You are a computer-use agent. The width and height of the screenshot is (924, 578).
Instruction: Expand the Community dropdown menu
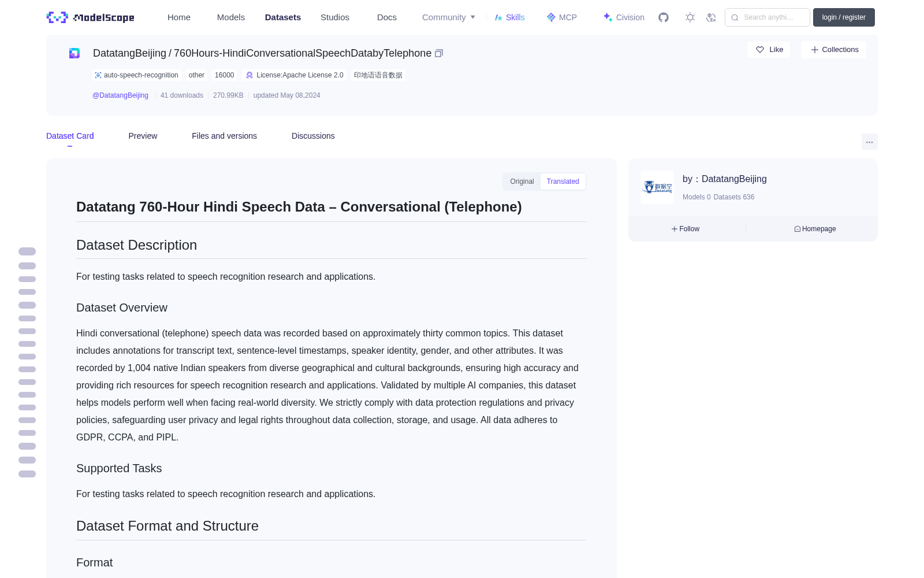[x=449, y=17]
